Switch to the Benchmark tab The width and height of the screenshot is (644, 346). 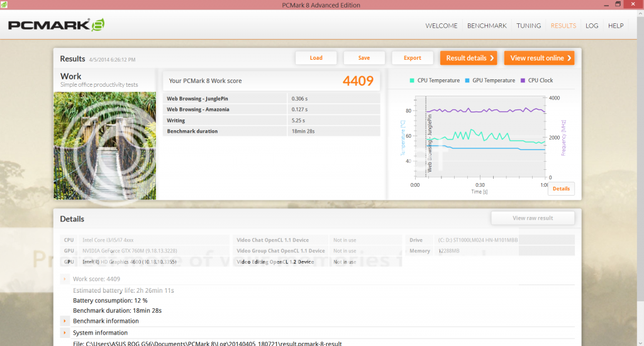tap(487, 26)
